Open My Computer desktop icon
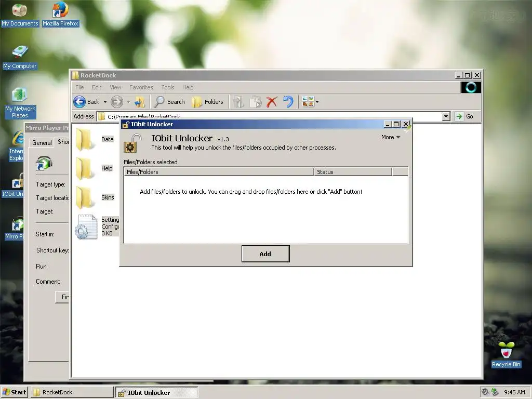Viewport: 532px width, 399px height. click(20, 57)
